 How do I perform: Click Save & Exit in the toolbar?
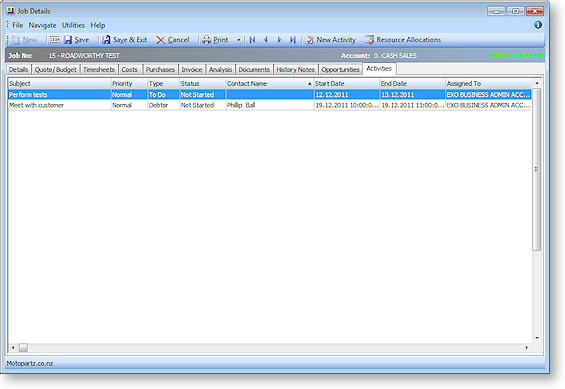click(125, 40)
